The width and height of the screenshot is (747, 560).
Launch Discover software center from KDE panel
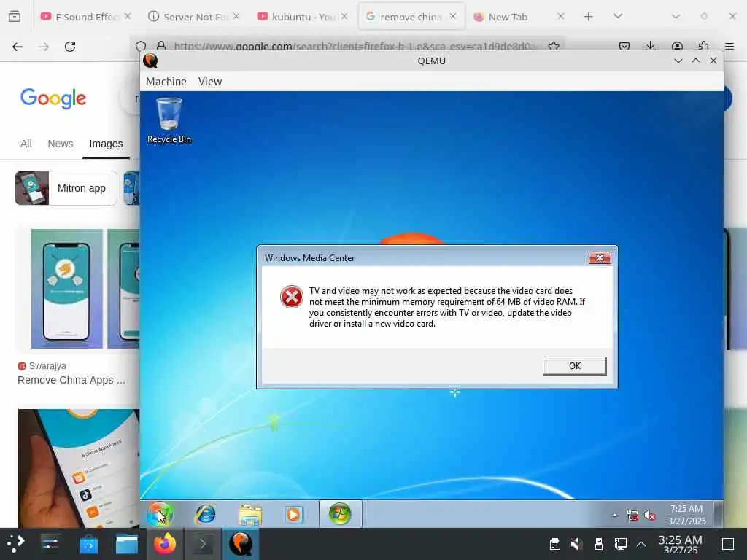[x=88, y=544]
